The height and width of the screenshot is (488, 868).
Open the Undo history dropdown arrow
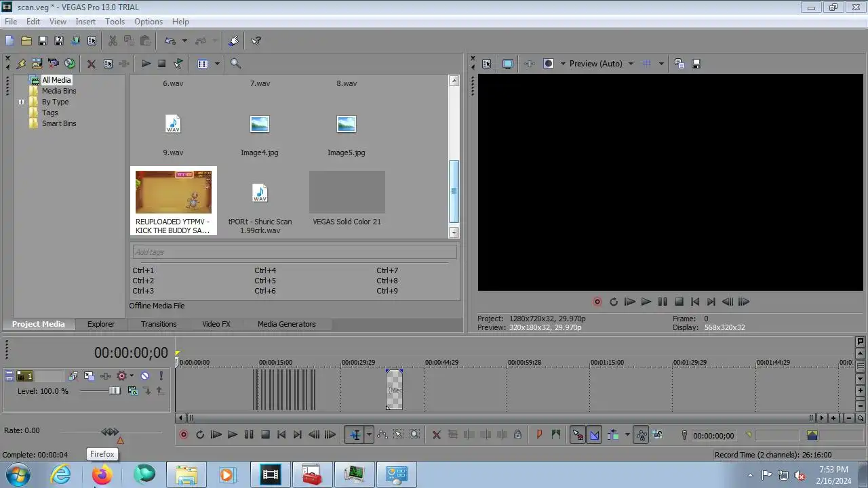(x=184, y=41)
